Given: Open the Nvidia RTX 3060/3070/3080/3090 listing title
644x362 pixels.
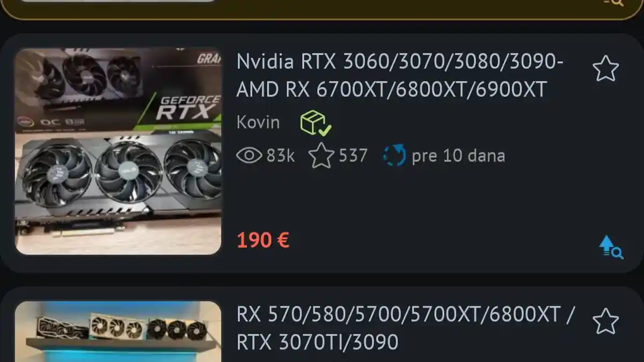Looking at the screenshot, I should coord(400,76).
